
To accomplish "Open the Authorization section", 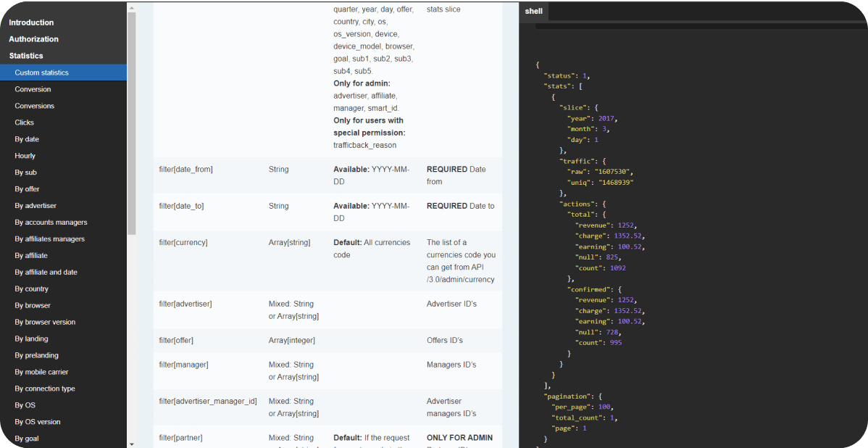I will [33, 39].
